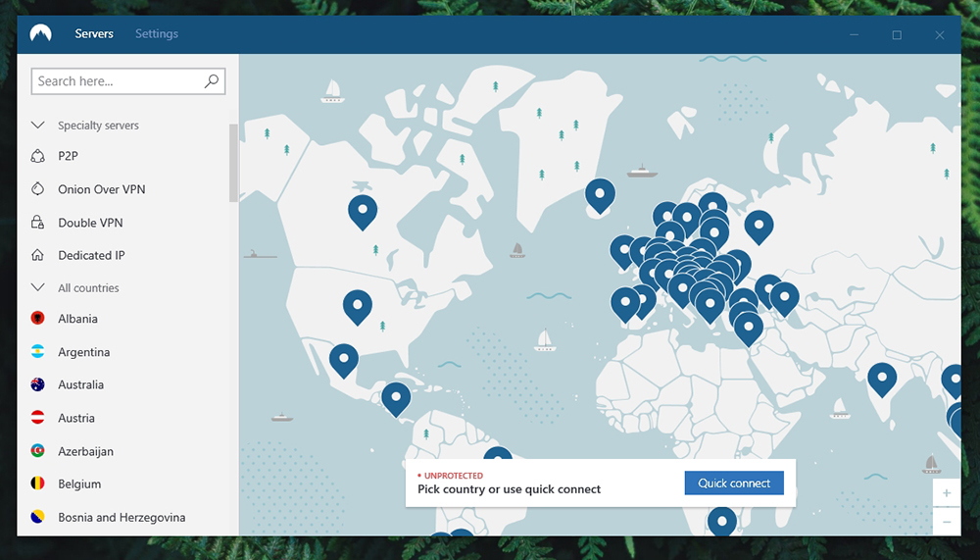Switch to the Settings tab

point(156,33)
